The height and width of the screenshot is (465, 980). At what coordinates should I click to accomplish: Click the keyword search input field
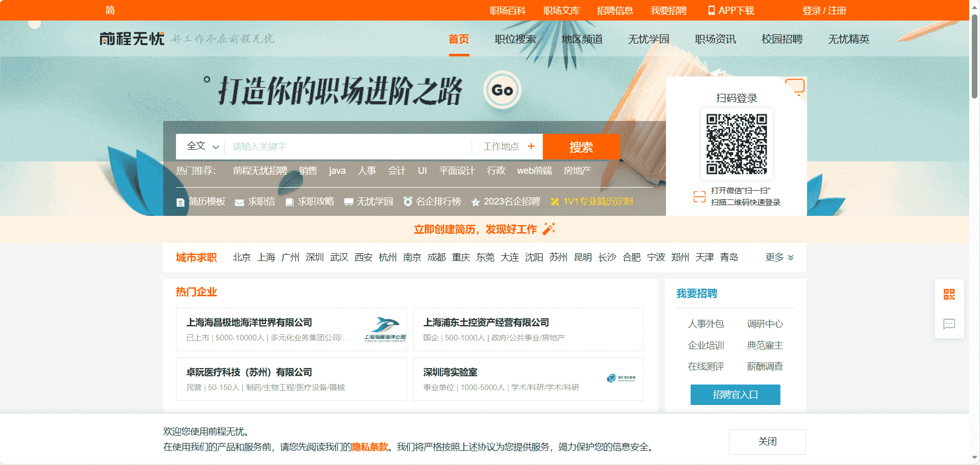coord(349,147)
